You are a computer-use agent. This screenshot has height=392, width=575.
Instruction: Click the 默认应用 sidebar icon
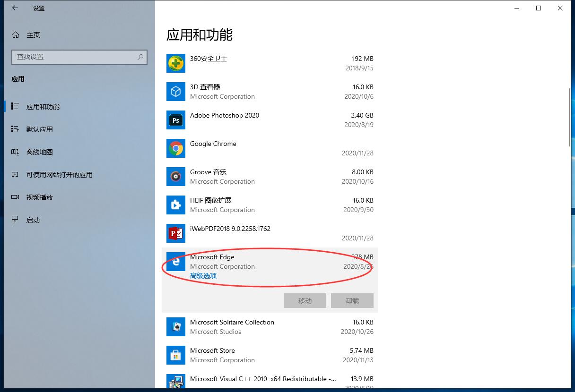[15, 129]
